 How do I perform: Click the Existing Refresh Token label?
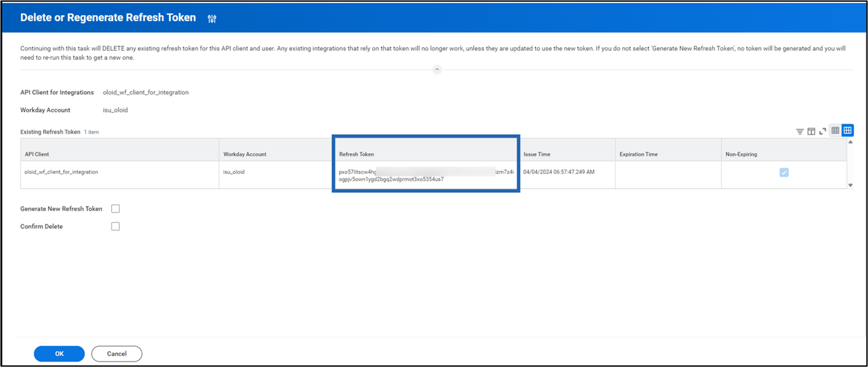(x=50, y=132)
